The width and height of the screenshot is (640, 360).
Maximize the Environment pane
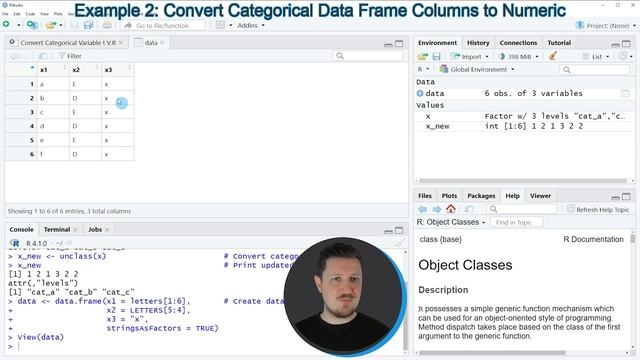pos(626,43)
